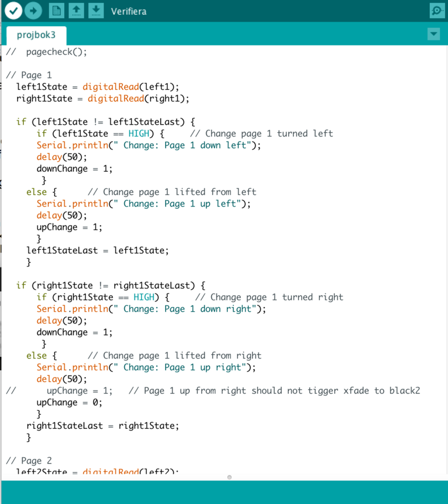Click the teal console area at bottom
This screenshot has height=504, width=448.
[x=224, y=492]
